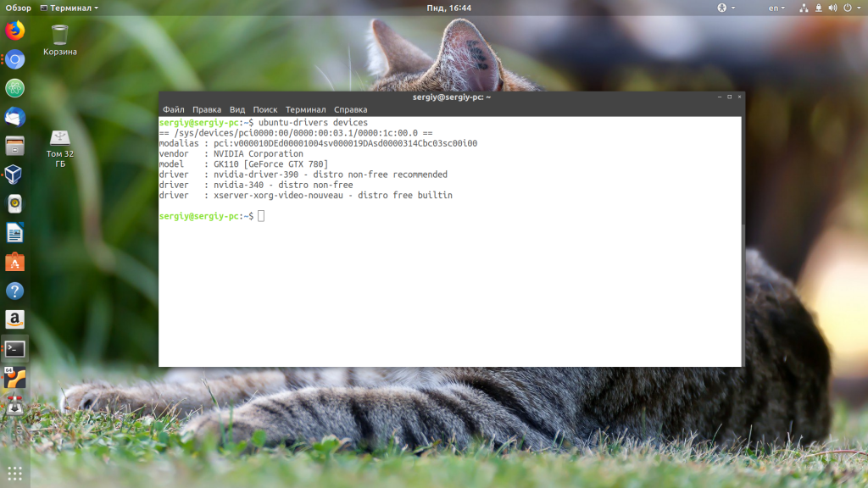Open the Файл menu
The image size is (868, 488).
pyautogui.click(x=173, y=109)
